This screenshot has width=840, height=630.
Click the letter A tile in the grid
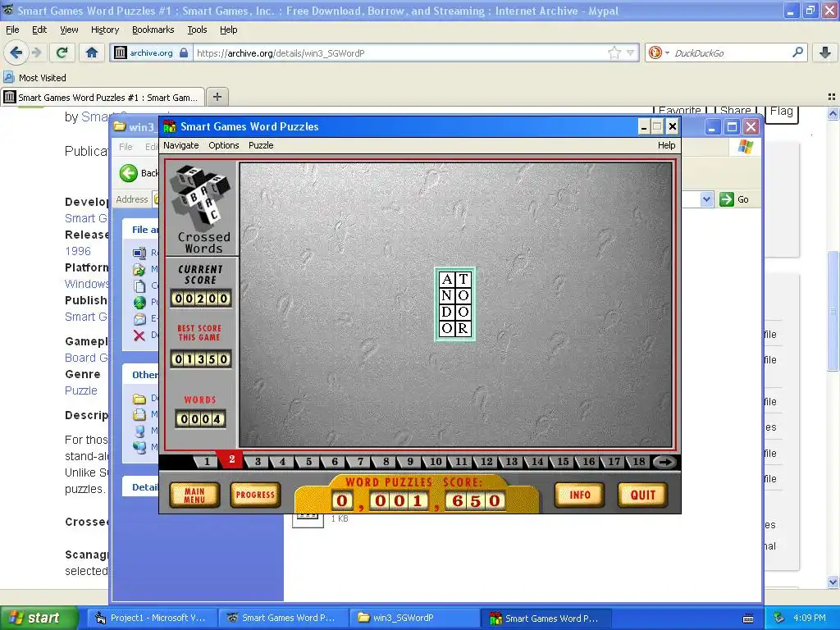[x=447, y=279]
